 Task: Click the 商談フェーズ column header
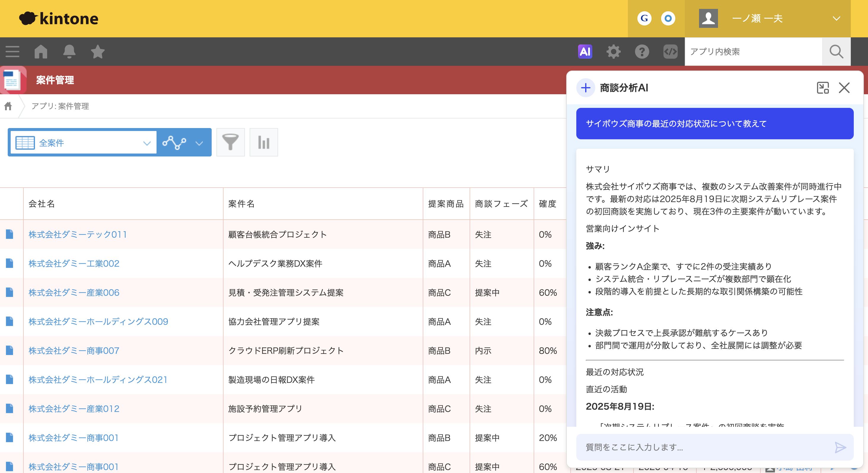pos(501,204)
